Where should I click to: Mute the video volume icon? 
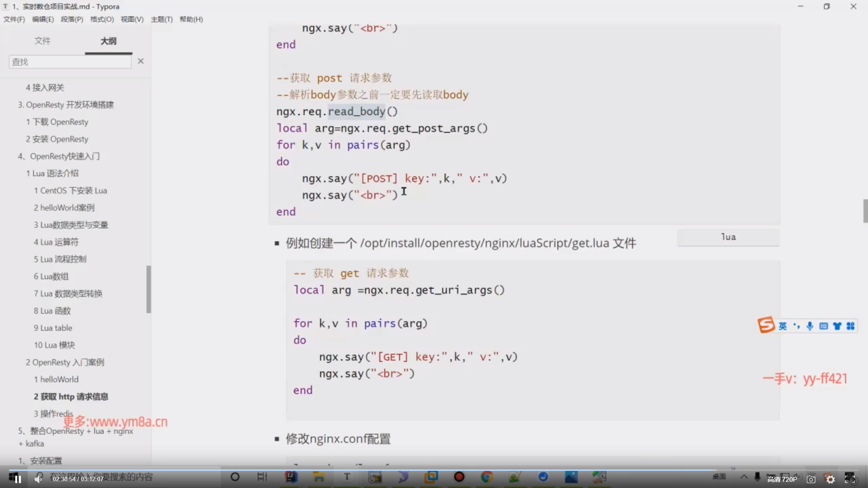tap(38, 479)
